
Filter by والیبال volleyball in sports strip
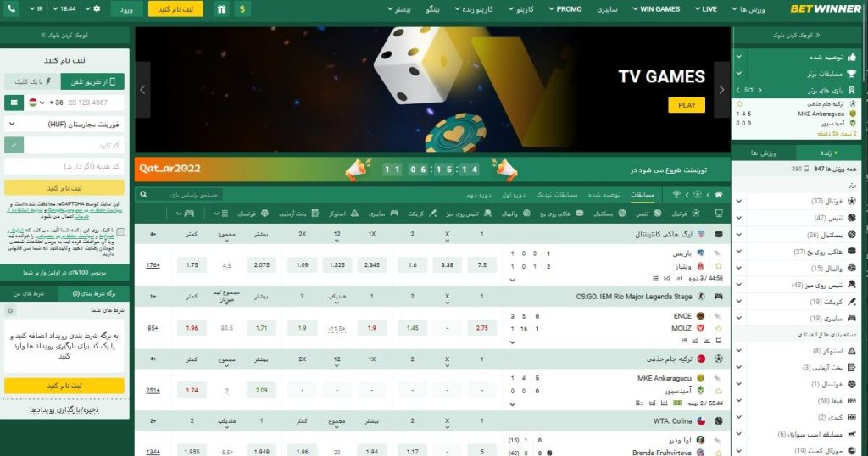516,213
